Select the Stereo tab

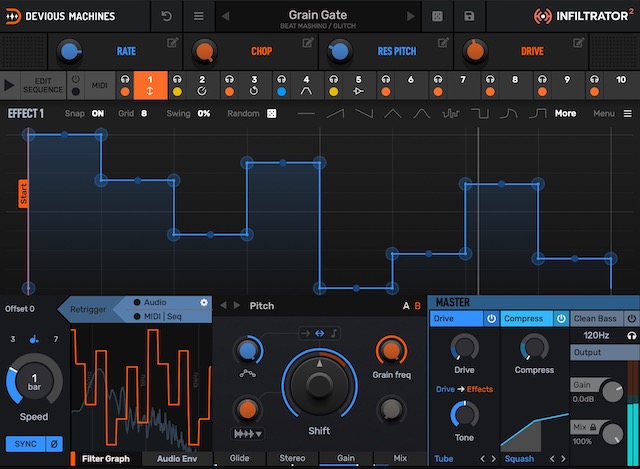pyautogui.click(x=292, y=458)
